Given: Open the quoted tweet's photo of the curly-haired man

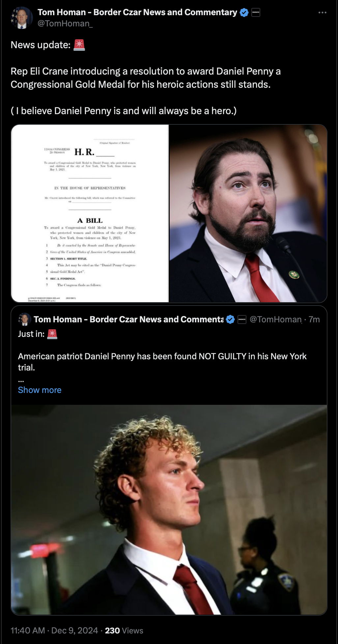Looking at the screenshot, I should point(169,510).
